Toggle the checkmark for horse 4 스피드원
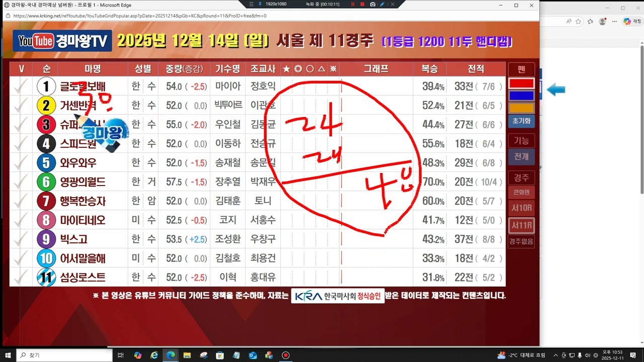Viewport: 644px width, 362px height. (21, 144)
